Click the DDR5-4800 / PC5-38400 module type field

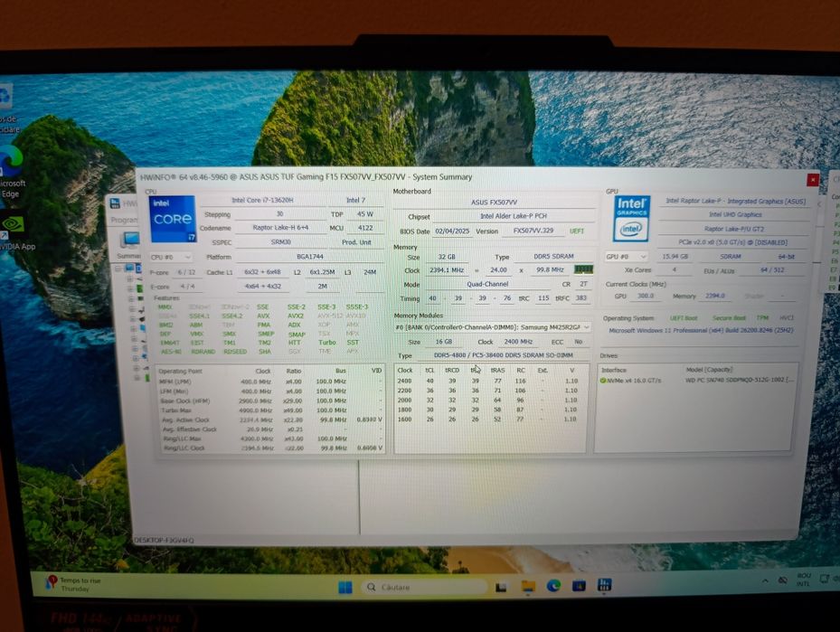(x=503, y=355)
